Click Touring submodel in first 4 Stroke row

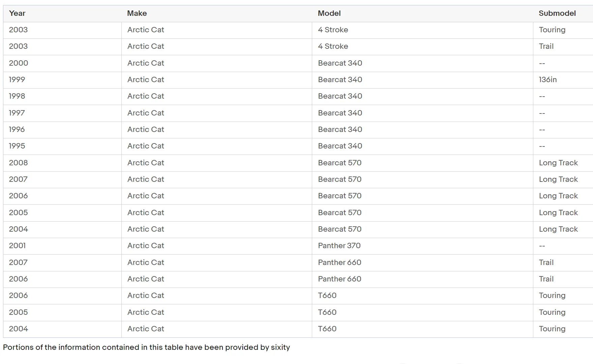[x=552, y=30]
